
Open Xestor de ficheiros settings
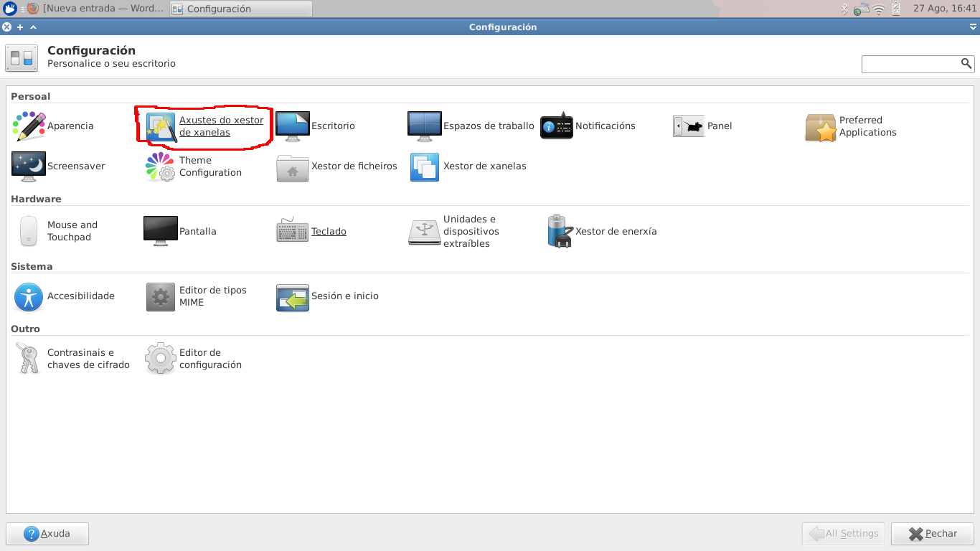tap(337, 166)
